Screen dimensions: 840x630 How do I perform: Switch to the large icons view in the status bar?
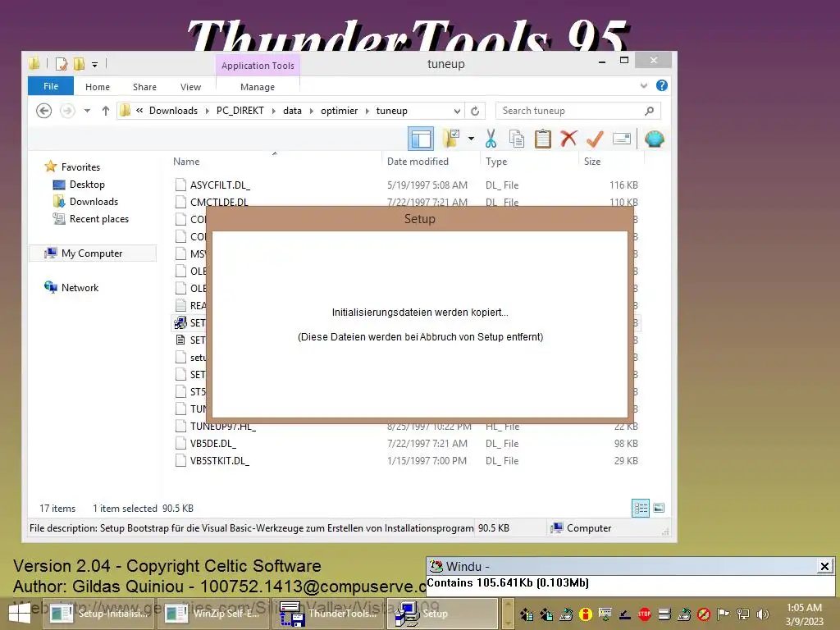tap(659, 508)
